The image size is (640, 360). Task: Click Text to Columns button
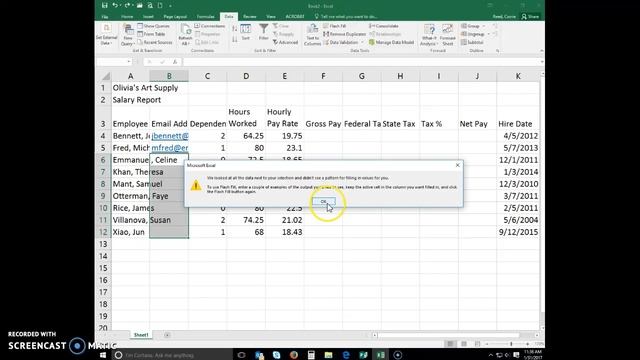pos(312,34)
